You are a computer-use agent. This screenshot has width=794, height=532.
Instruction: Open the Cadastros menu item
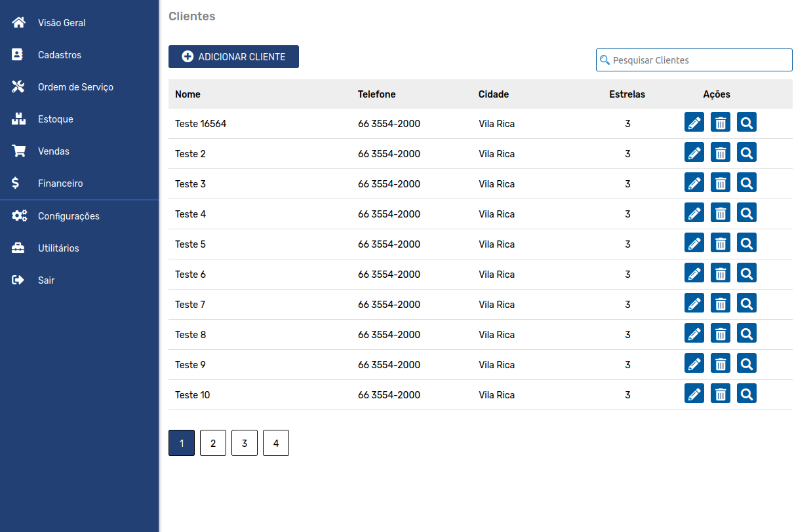coord(79,55)
